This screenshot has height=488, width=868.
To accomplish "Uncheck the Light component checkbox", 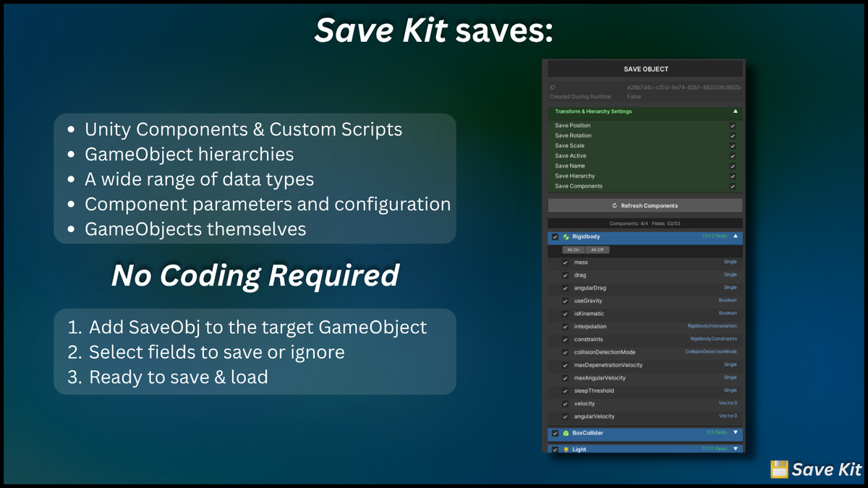I will coord(555,449).
